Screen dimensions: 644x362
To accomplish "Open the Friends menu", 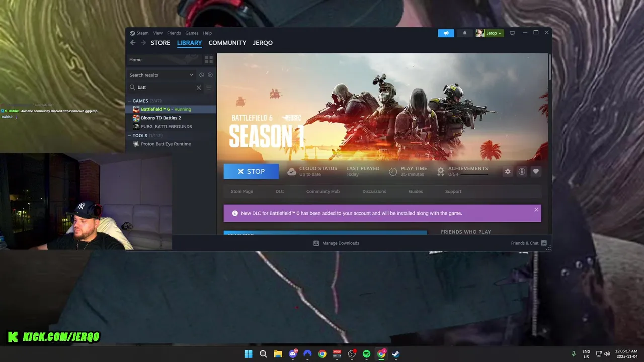I will 174,33.
